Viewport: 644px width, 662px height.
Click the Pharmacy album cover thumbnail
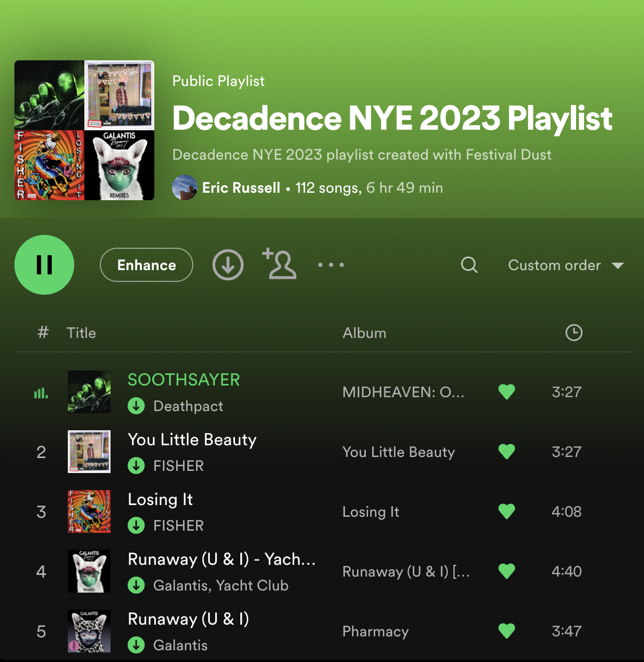(89, 631)
